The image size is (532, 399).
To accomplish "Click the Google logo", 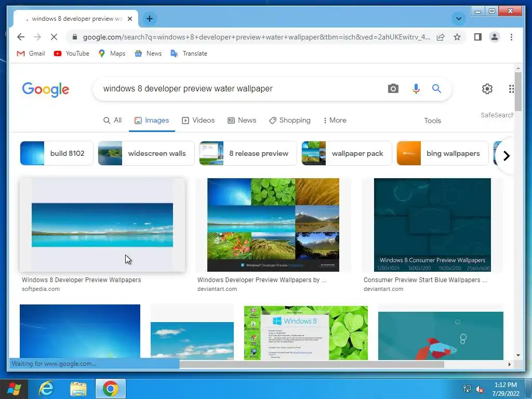I will click(x=46, y=89).
